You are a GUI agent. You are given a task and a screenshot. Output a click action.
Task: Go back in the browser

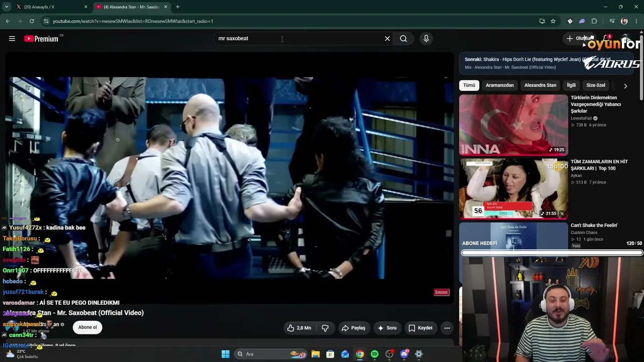click(8, 21)
